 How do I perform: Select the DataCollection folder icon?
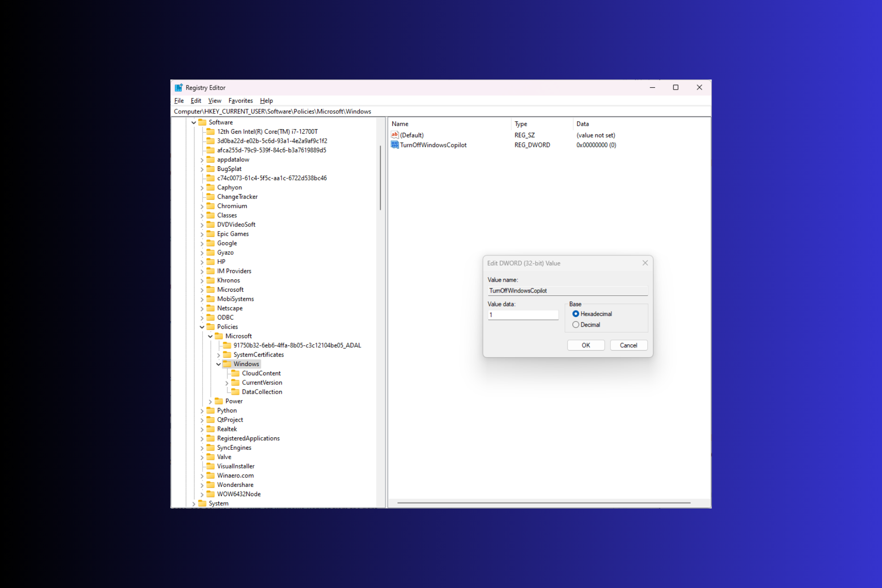coord(235,392)
